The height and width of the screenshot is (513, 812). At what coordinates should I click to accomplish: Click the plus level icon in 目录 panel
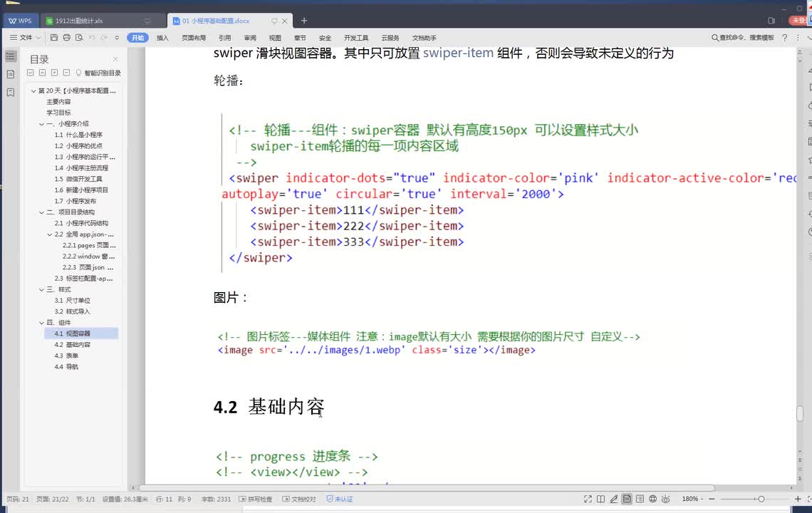[54, 73]
